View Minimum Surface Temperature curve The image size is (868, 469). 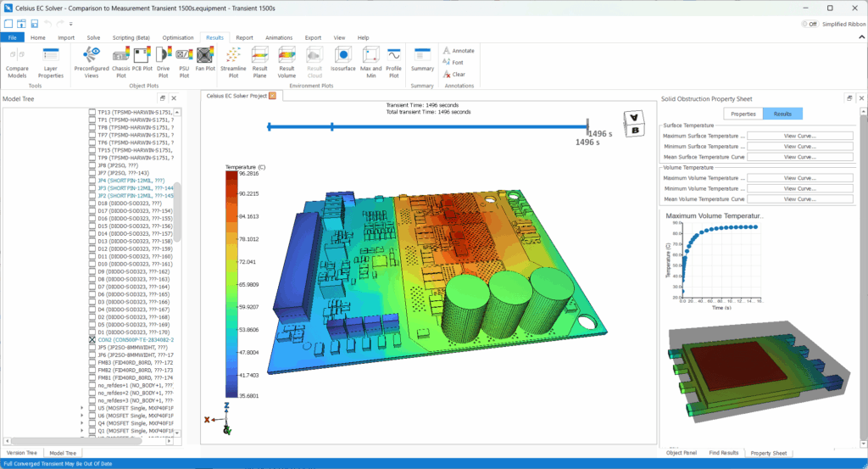point(800,146)
